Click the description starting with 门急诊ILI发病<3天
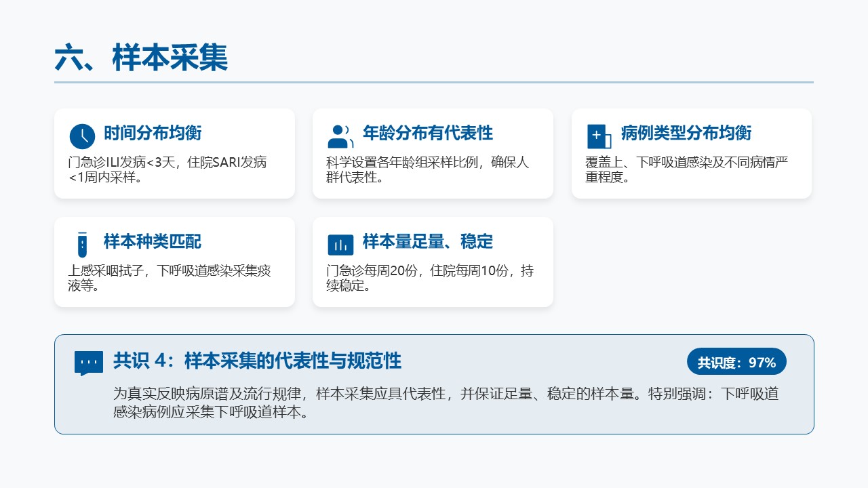 [167, 170]
